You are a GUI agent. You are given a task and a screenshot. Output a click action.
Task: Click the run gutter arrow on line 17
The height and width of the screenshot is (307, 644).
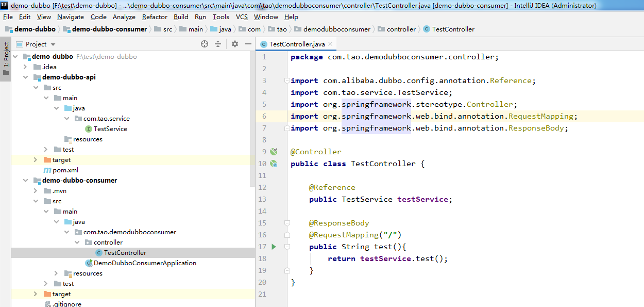click(274, 247)
